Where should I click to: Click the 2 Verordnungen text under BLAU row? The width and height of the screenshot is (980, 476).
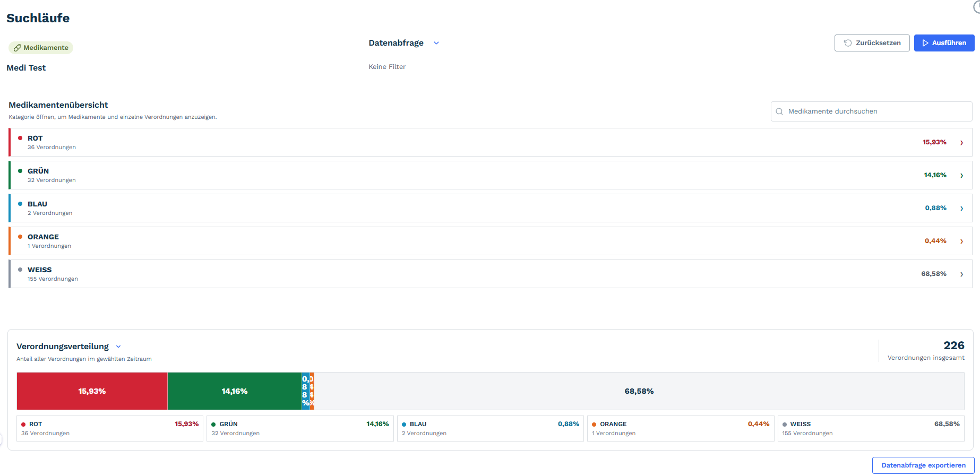tap(50, 213)
